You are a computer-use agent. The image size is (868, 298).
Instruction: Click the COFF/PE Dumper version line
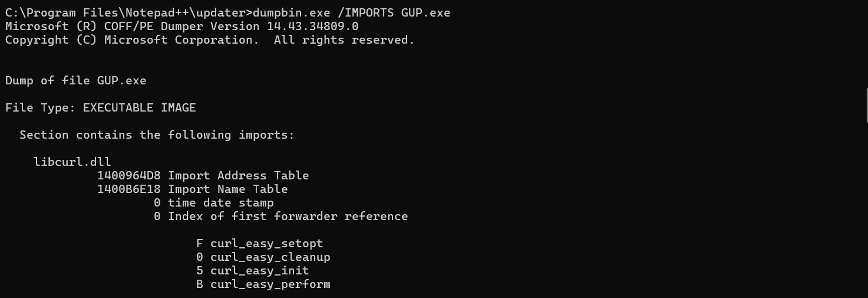pos(181,26)
